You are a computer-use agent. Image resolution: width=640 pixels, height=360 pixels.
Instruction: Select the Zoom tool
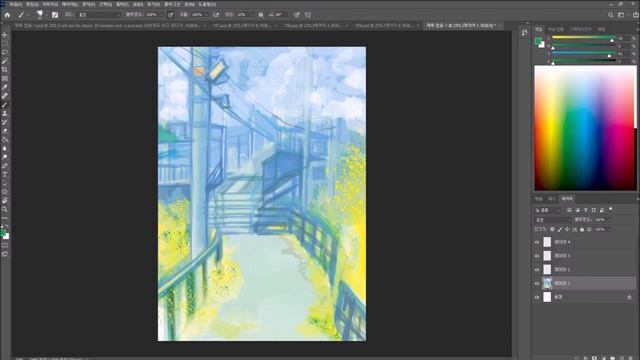tap(4, 209)
